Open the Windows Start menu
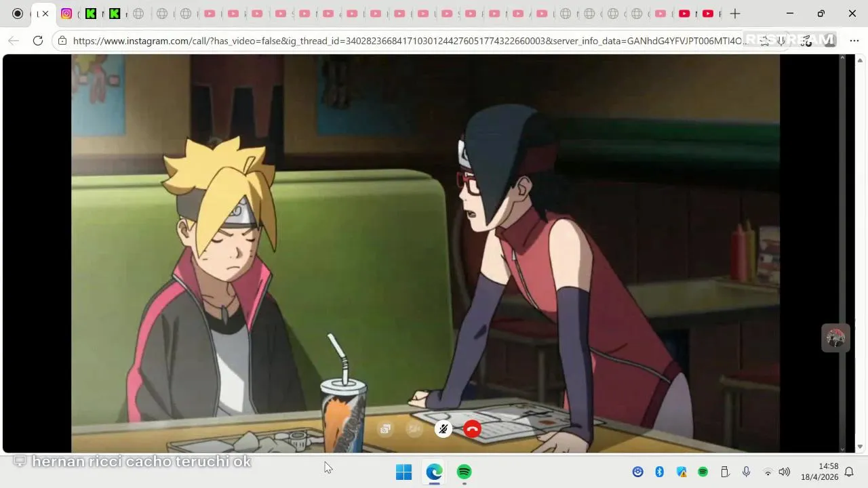Screen dimensions: 868x488 click(403, 472)
